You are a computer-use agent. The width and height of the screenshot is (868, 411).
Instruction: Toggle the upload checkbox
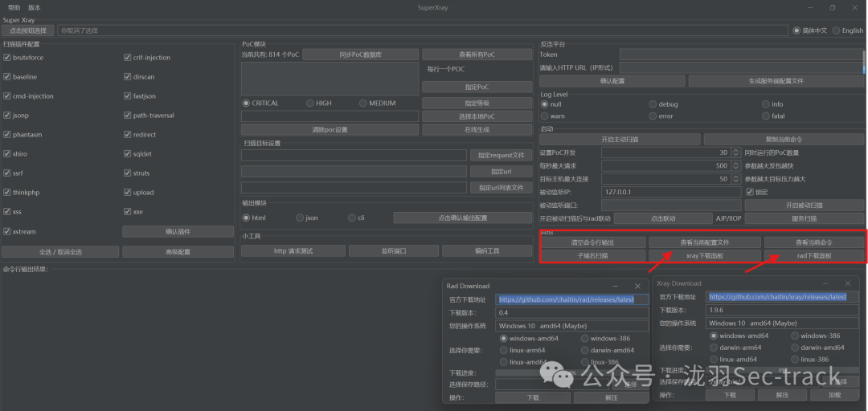128,193
